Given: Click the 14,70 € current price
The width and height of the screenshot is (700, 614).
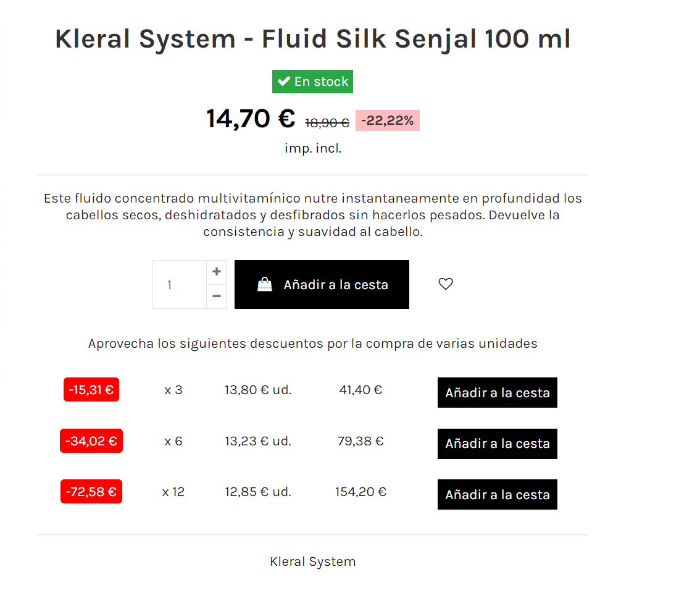Looking at the screenshot, I should pyautogui.click(x=251, y=119).
